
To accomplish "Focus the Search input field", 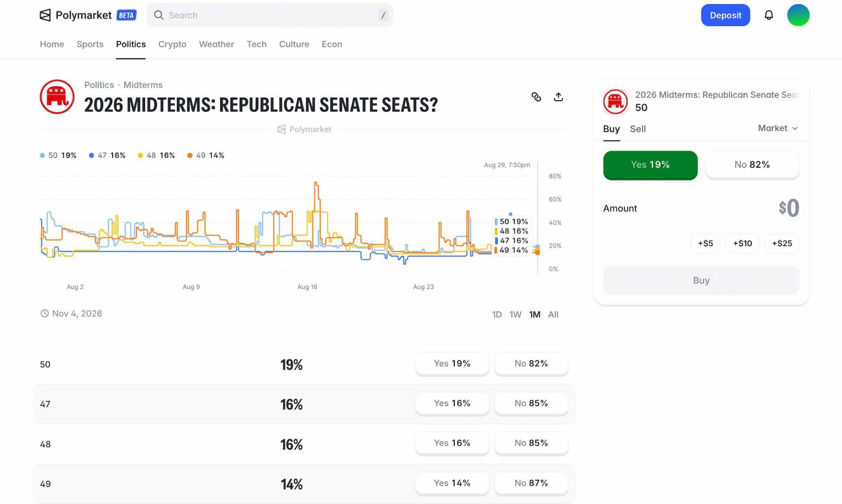I will pyautogui.click(x=270, y=15).
